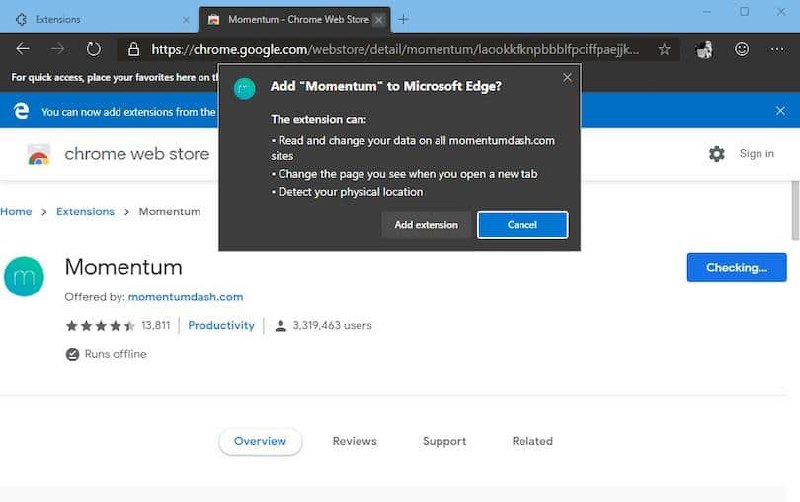800x502 pixels.
Task: Click the Runs offline checkmark icon
Action: coord(72,354)
